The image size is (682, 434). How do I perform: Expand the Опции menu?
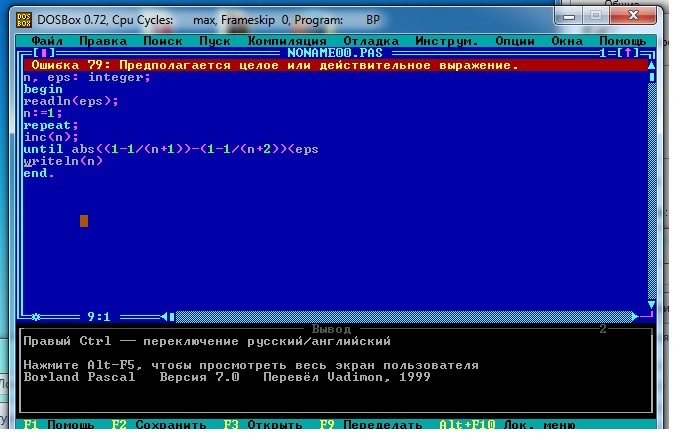click(x=514, y=41)
